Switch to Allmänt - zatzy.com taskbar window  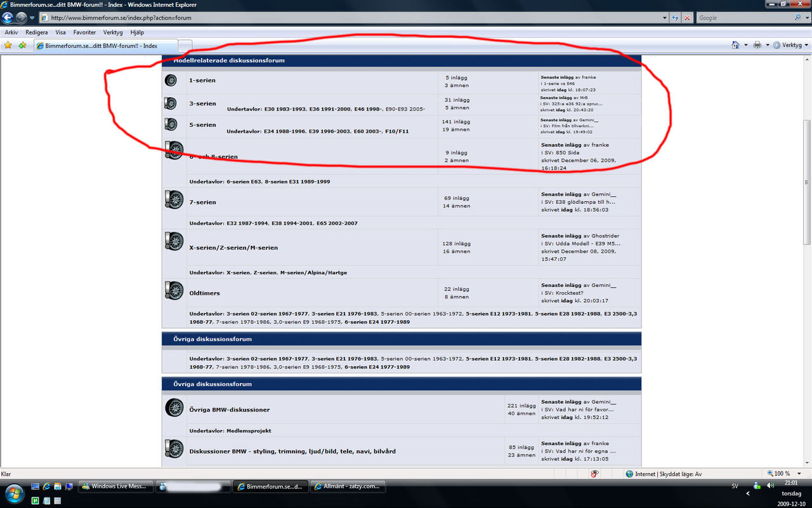[x=348, y=486]
